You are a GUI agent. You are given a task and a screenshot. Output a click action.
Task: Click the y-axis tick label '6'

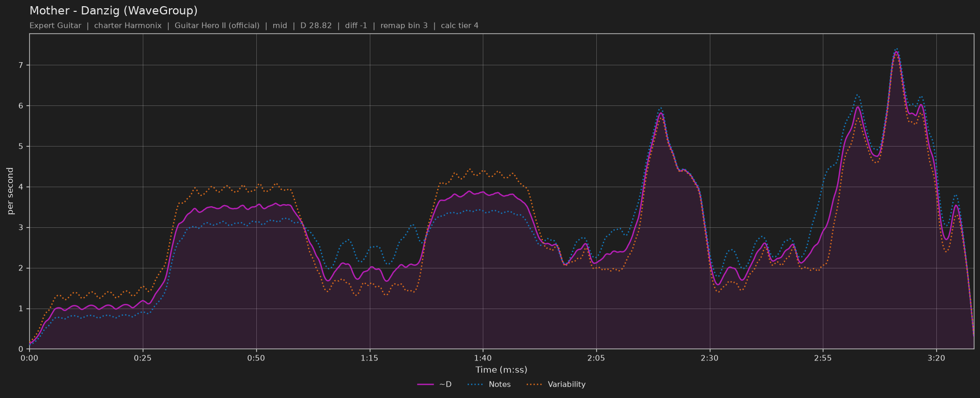pos(22,106)
